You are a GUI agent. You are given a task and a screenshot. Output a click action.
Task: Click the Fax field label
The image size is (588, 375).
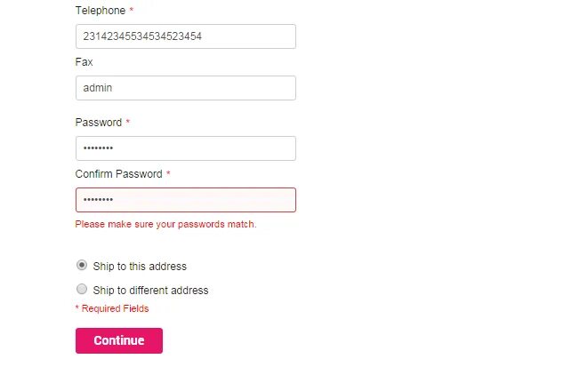(x=84, y=62)
